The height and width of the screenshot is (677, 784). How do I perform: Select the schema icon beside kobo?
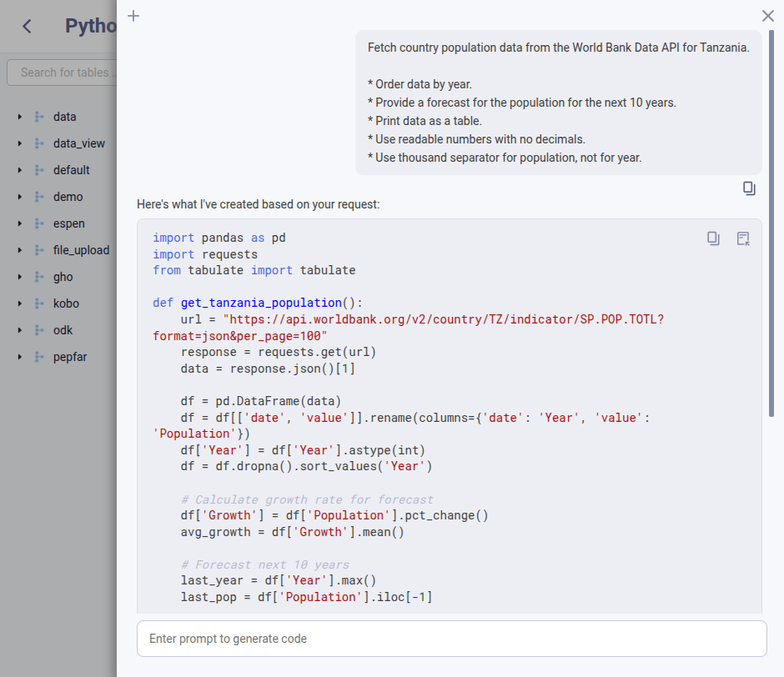point(39,303)
